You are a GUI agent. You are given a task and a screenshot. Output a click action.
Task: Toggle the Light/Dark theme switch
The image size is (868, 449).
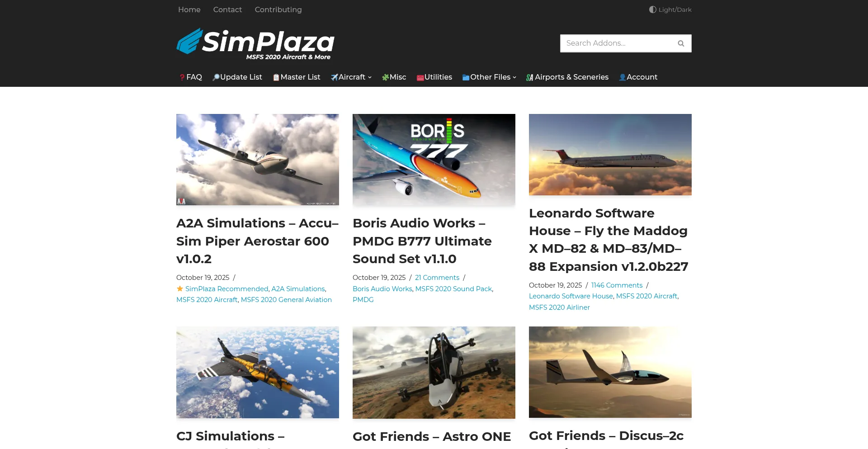(x=670, y=9)
